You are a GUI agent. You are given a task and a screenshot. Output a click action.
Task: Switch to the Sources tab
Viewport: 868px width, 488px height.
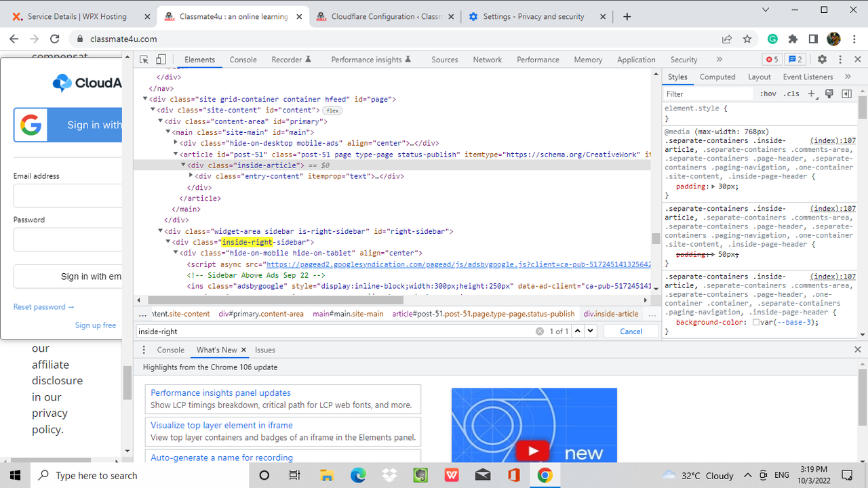tap(445, 60)
